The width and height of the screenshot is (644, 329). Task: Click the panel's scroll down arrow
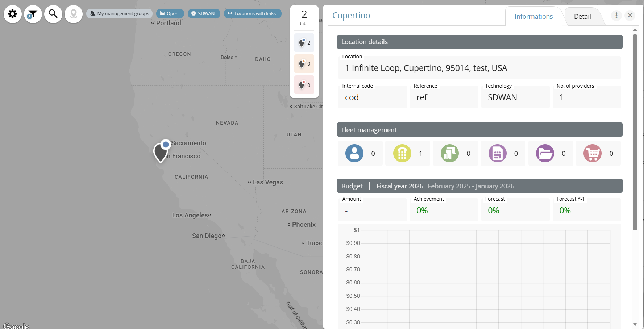click(x=635, y=324)
